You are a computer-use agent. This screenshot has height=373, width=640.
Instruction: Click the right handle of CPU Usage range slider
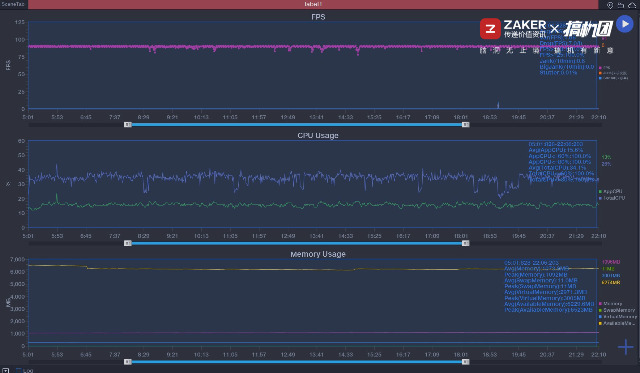pos(465,243)
